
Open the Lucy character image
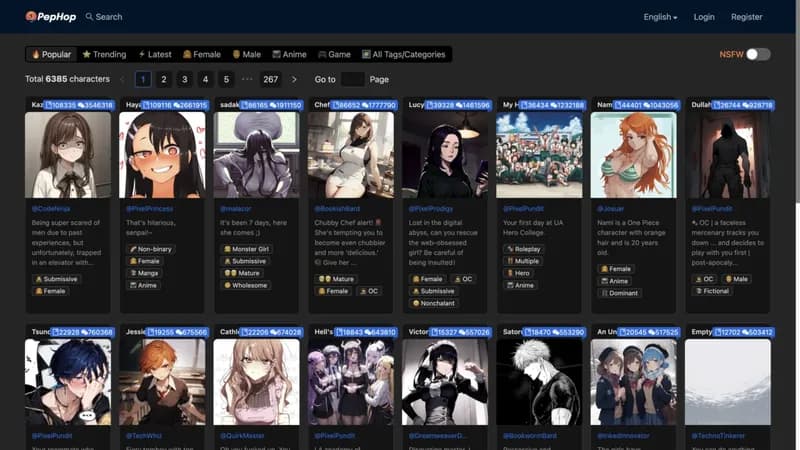[x=445, y=155]
